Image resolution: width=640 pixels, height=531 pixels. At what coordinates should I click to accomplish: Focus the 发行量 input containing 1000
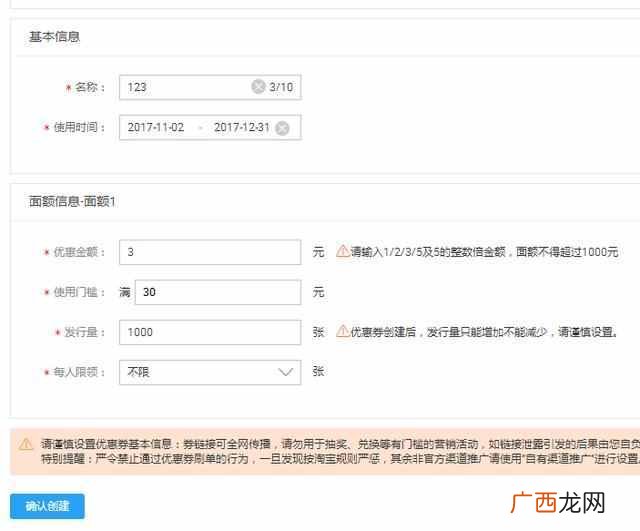coord(210,332)
